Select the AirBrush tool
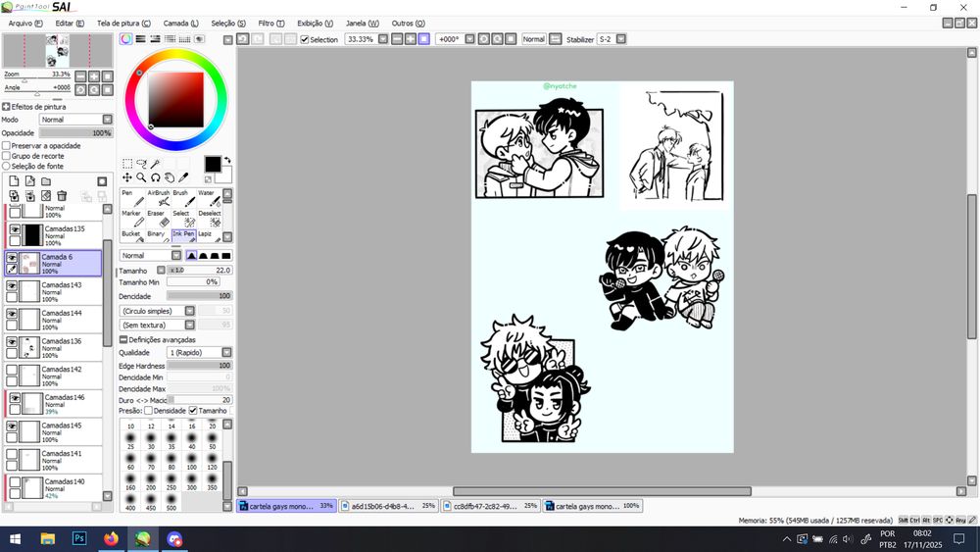 point(158,198)
